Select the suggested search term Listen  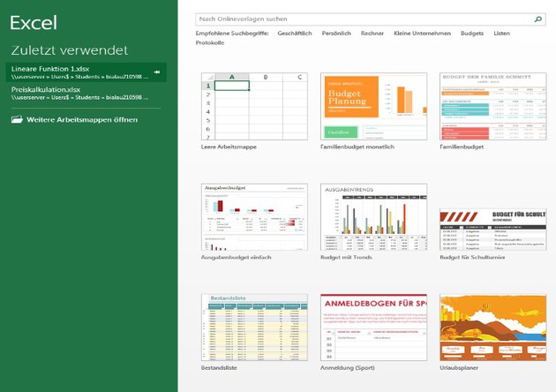[502, 34]
